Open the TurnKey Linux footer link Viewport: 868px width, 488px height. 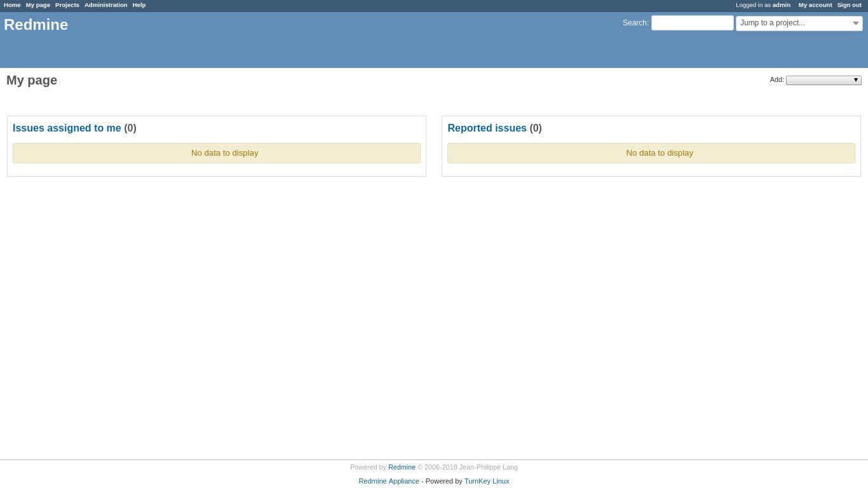coord(486,481)
